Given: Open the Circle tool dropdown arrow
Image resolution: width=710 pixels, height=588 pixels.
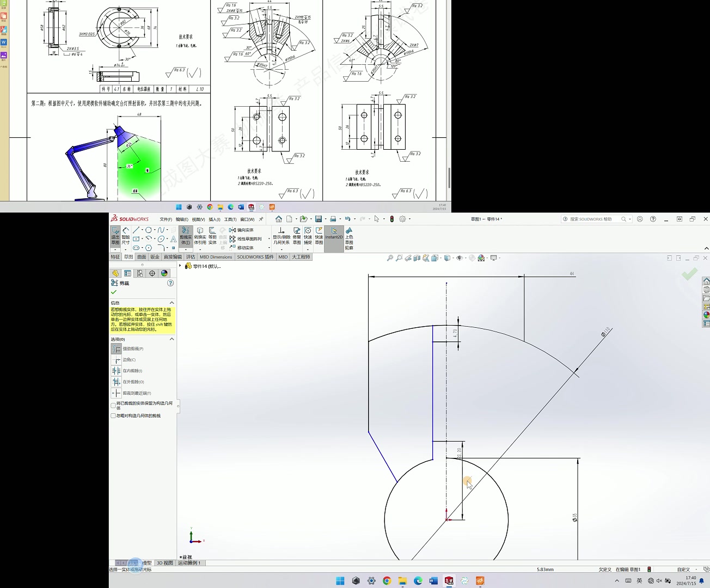Looking at the screenshot, I should pos(155,230).
